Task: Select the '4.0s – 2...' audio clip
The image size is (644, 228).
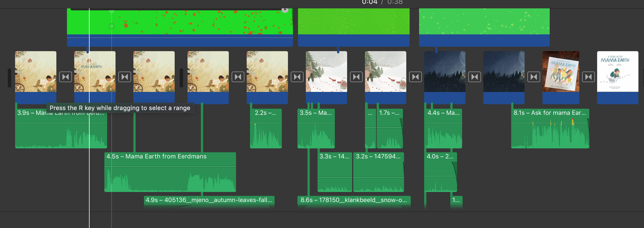Action: 441,172
